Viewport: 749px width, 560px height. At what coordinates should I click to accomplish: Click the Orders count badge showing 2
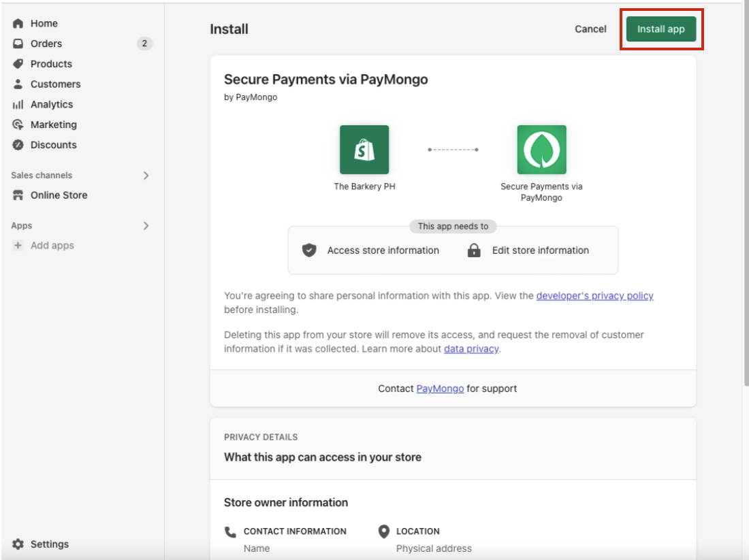pyautogui.click(x=145, y=44)
